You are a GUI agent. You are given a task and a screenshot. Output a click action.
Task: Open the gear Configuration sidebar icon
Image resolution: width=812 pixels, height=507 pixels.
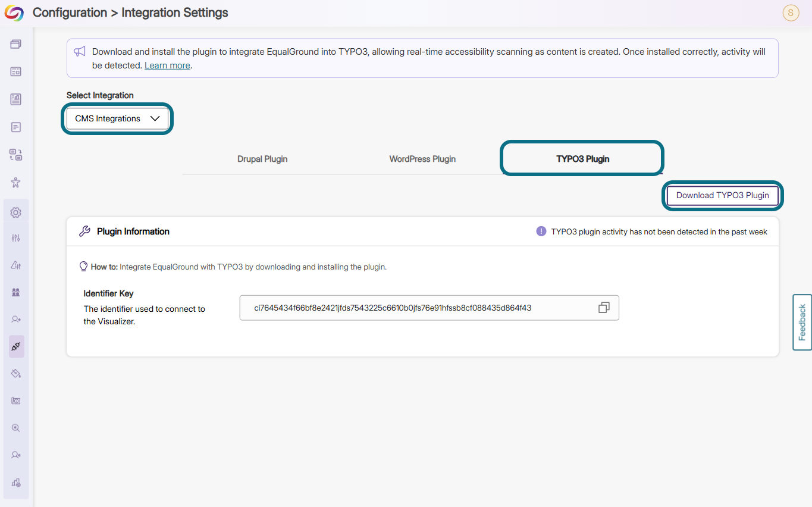click(16, 212)
